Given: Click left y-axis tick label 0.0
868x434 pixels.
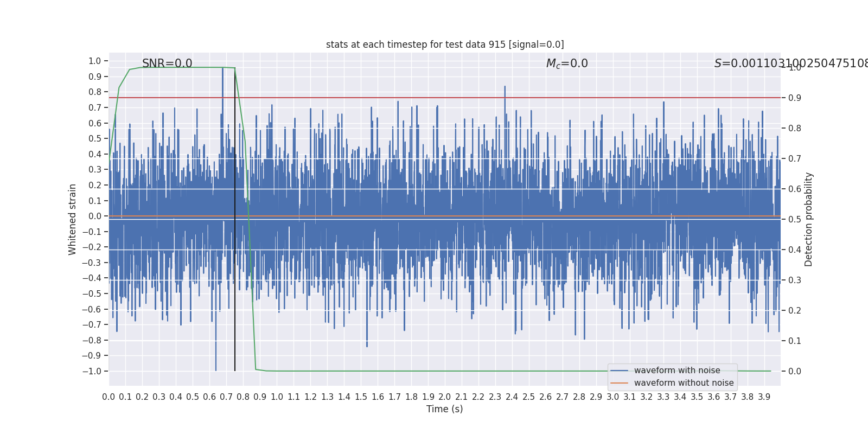Looking at the screenshot, I should coord(95,216).
